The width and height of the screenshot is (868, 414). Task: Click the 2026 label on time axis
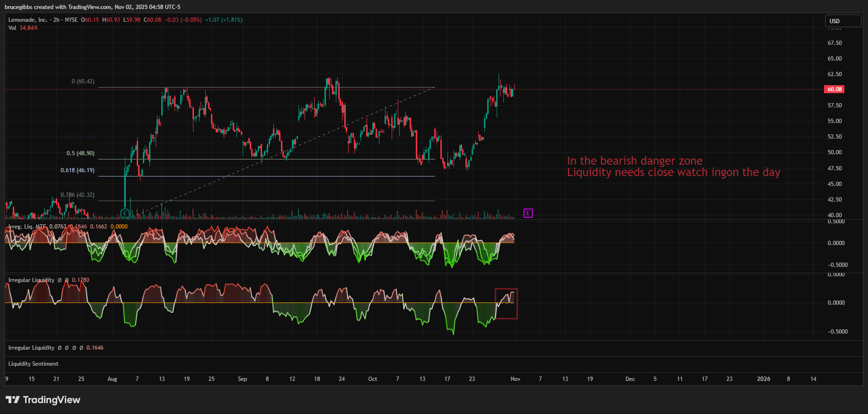pyautogui.click(x=763, y=379)
